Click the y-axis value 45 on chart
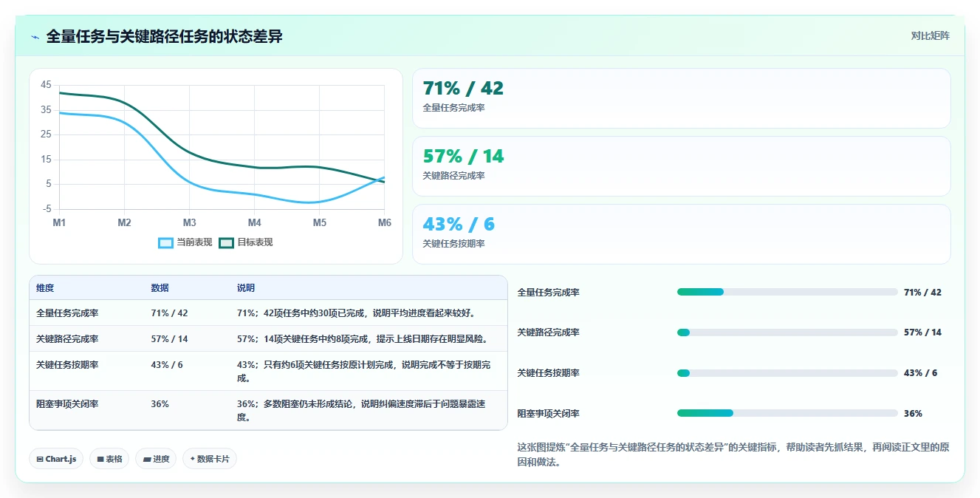The image size is (980, 498). (x=46, y=85)
